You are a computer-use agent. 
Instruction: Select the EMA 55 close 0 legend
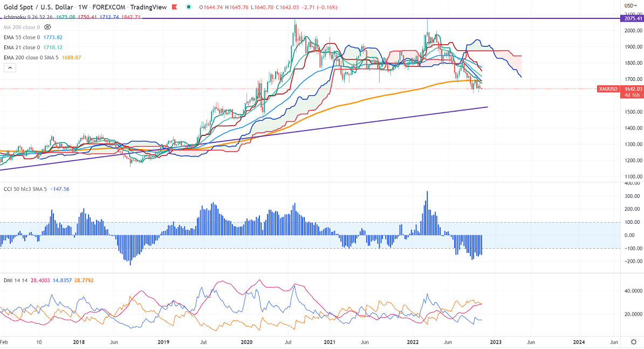[22, 37]
